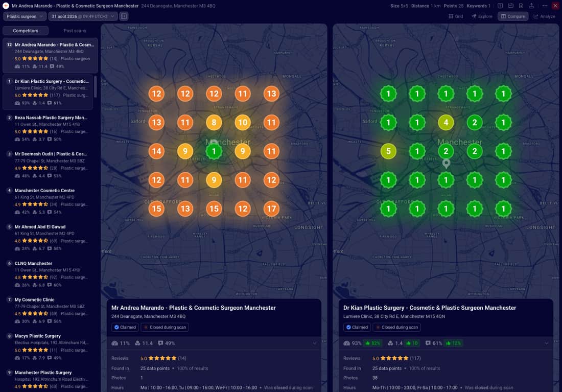Click the share/export upload icon
Viewport: 562px width, 392px height.
click(531, 6)
